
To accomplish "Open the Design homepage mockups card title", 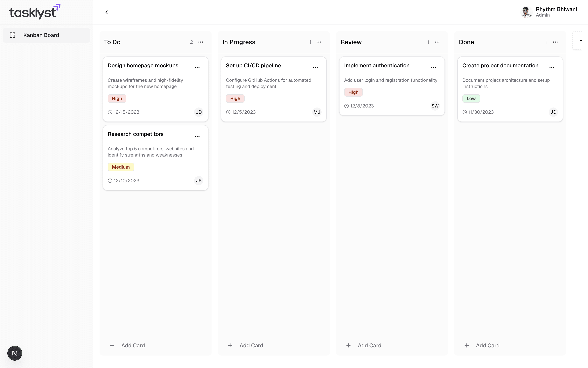I will [143, 65].
